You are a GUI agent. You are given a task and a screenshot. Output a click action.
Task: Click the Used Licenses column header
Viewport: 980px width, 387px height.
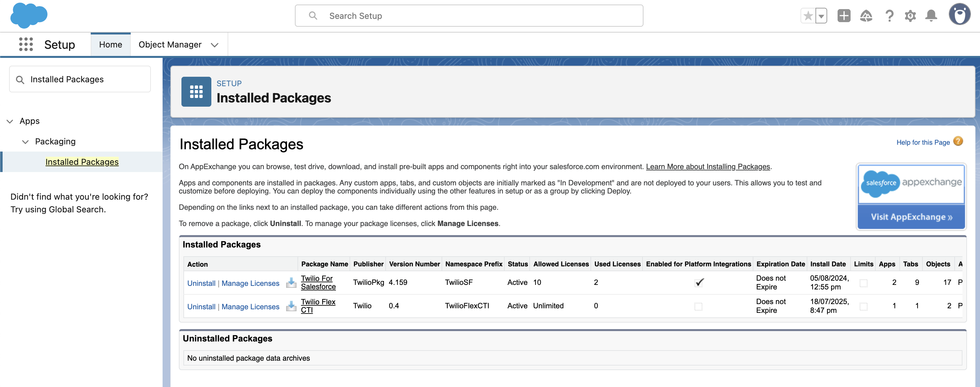pos(617,264)
